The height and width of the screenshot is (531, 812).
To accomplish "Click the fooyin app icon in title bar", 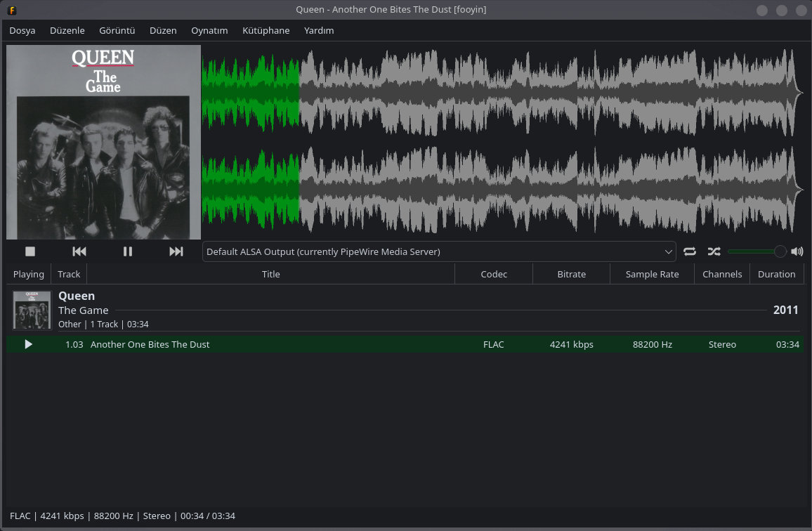I will pyautogui.click(x=12, y=10).
